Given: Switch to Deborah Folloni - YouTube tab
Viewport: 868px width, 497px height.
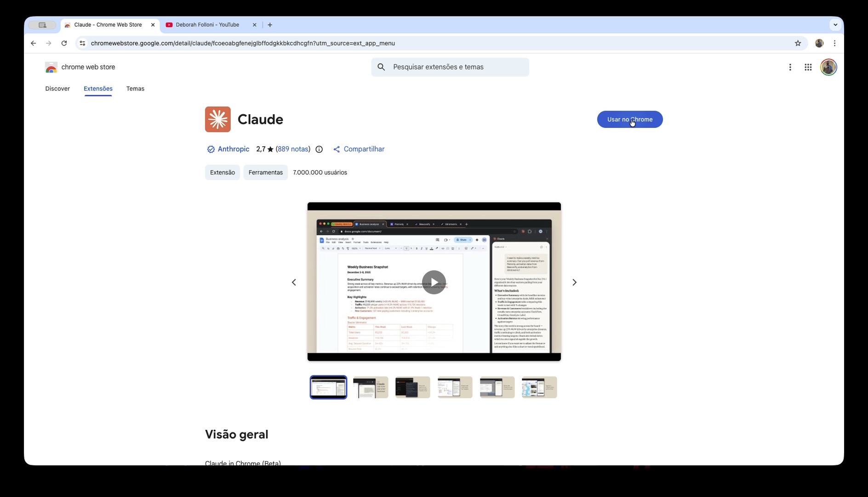Looking at the screenshot, I should (207, 25).
